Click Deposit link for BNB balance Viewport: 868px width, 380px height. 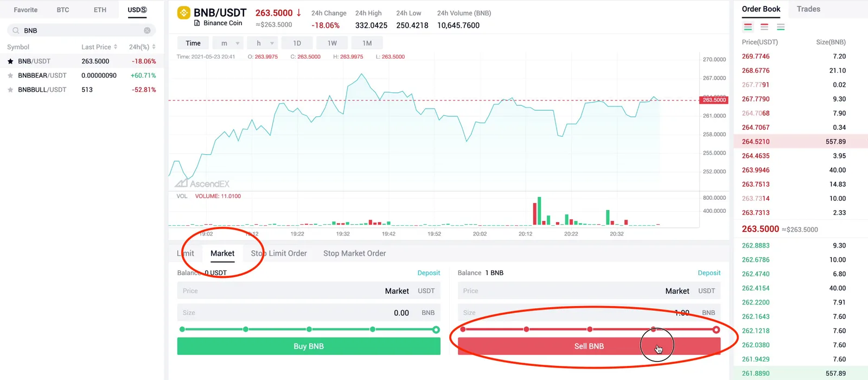709,273
